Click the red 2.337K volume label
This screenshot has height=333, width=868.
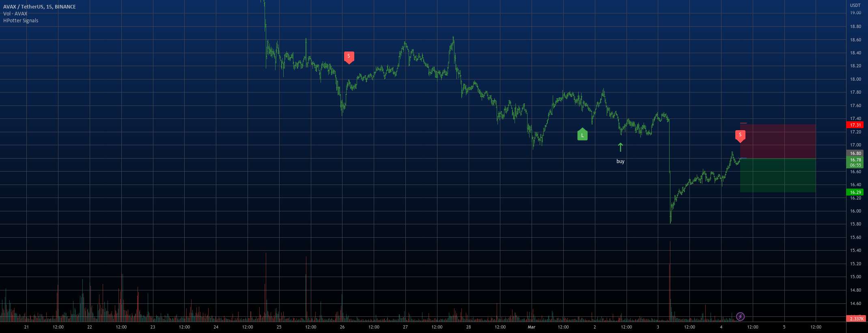coord(855,319)
